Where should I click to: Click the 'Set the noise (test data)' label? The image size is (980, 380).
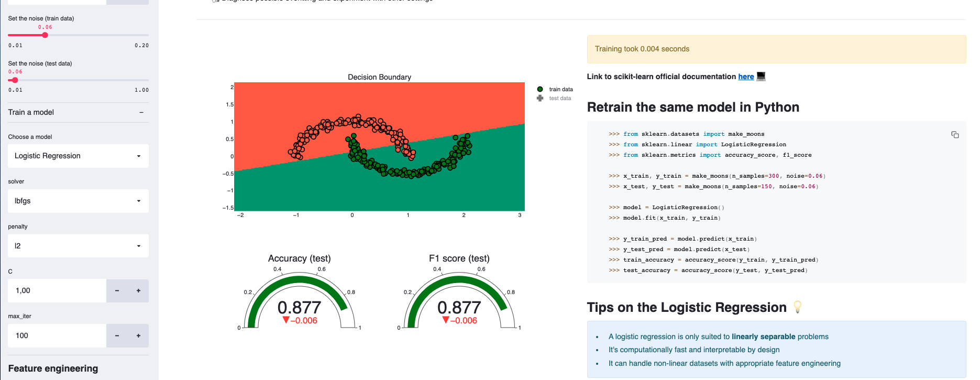[x=40, y=63]
